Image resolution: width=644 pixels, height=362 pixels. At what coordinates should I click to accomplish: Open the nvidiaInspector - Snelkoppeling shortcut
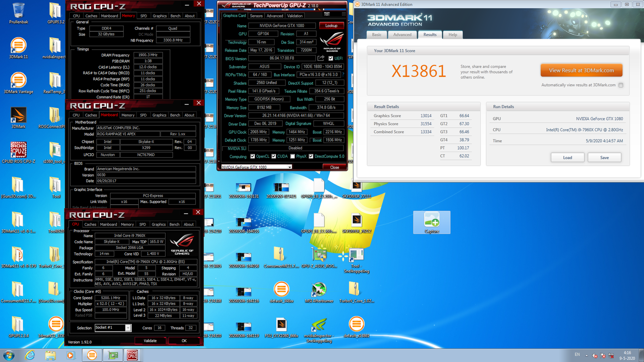click(x=319, y=330)
